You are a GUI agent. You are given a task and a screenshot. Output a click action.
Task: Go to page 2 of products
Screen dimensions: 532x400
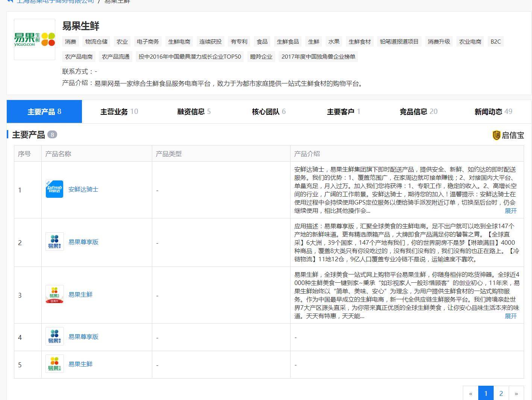point(501,393)
